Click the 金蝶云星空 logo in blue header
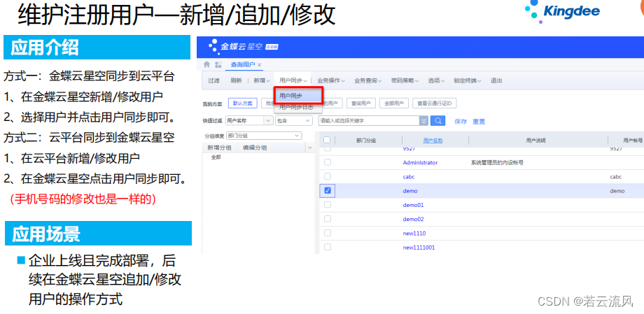This screenshot has height=314, width=644. pyautogui.click(x=244, y=46)
